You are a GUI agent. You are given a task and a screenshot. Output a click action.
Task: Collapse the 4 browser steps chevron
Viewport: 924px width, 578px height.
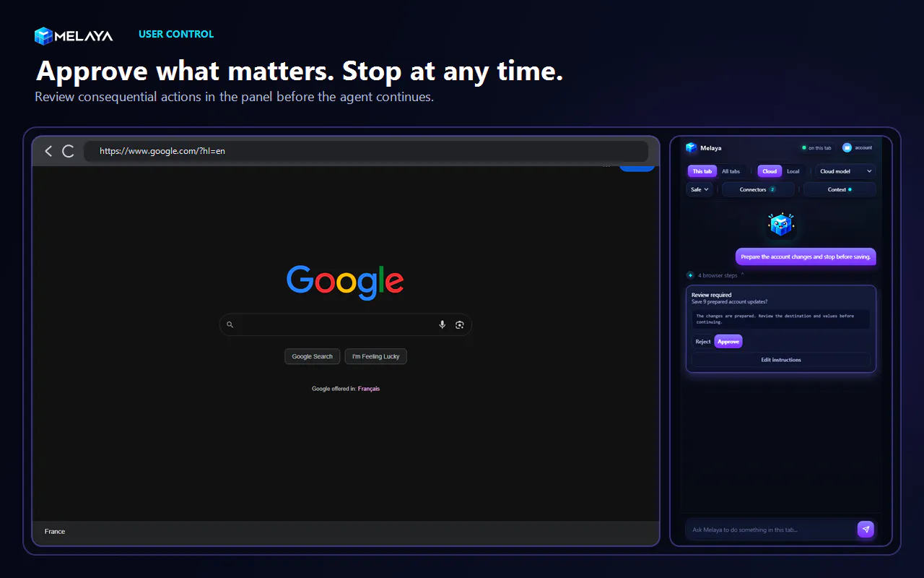[743, 275]
